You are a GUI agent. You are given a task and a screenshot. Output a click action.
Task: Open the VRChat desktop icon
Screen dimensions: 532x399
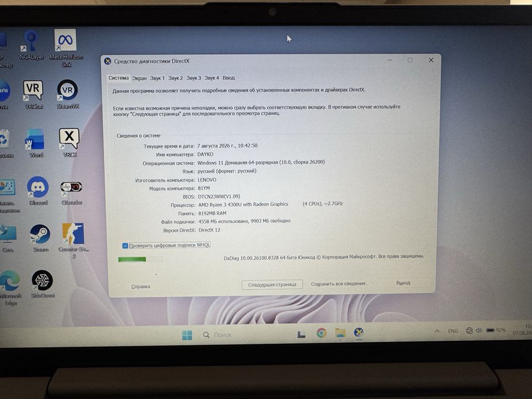(34, 94)
